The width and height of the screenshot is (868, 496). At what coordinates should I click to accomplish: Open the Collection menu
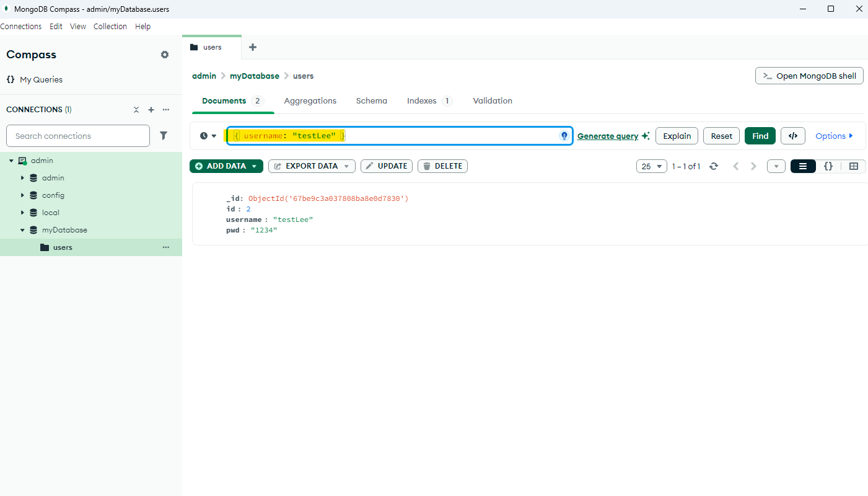[x=110, y=27]
